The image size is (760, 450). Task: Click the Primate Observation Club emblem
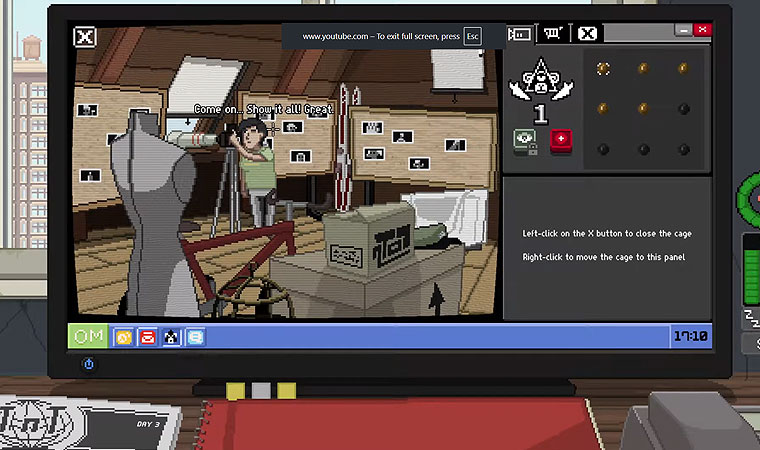coord(541,80)
